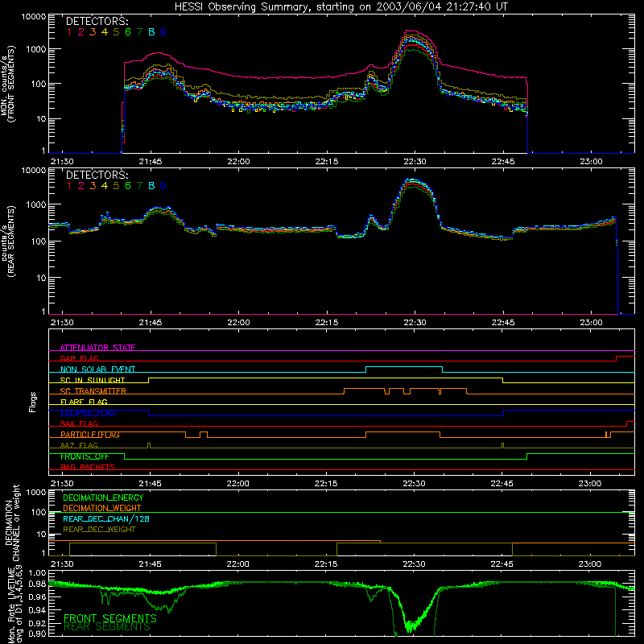This screenshot has height=644, width=644.
Task: Click 10000 y-axis value on front segments plot
Action: tap(34, 17)
